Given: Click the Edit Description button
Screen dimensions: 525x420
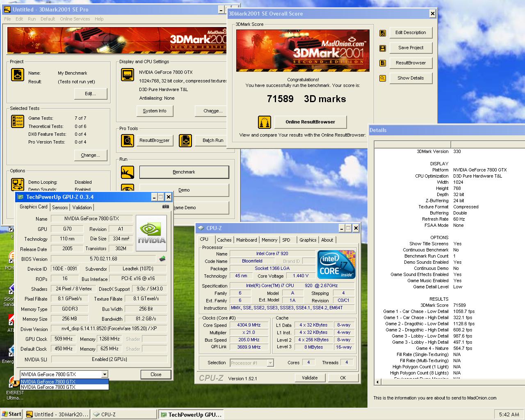Looking at the screenshot, I should pos(411,33).
